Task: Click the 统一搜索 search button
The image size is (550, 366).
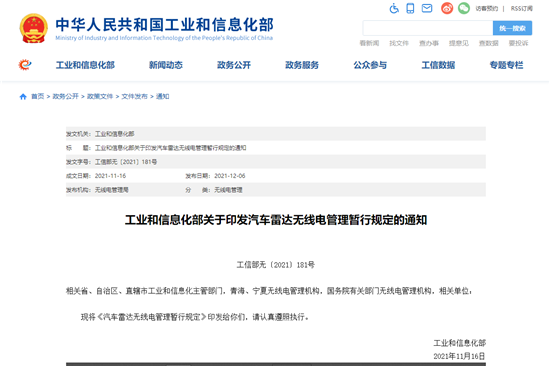Action: pos(512,28)
